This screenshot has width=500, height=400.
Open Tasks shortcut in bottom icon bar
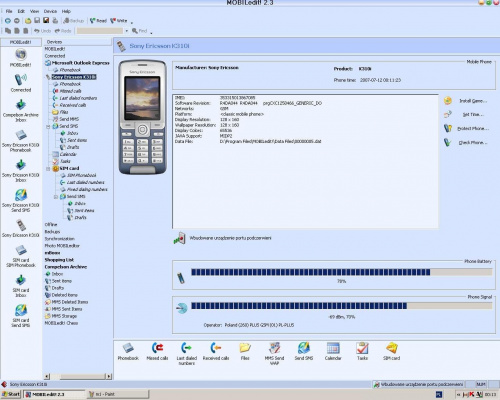point(362,352)
